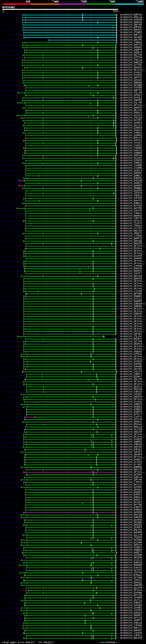Select label UniRef100_Q5CJV9
Screen dimensions: 146x644
[x=131, y=379]
